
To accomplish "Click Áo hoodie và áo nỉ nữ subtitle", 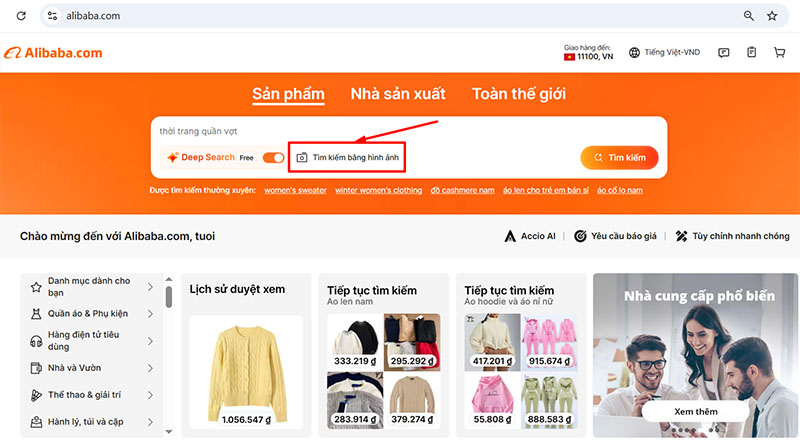I will coord(508,302).
